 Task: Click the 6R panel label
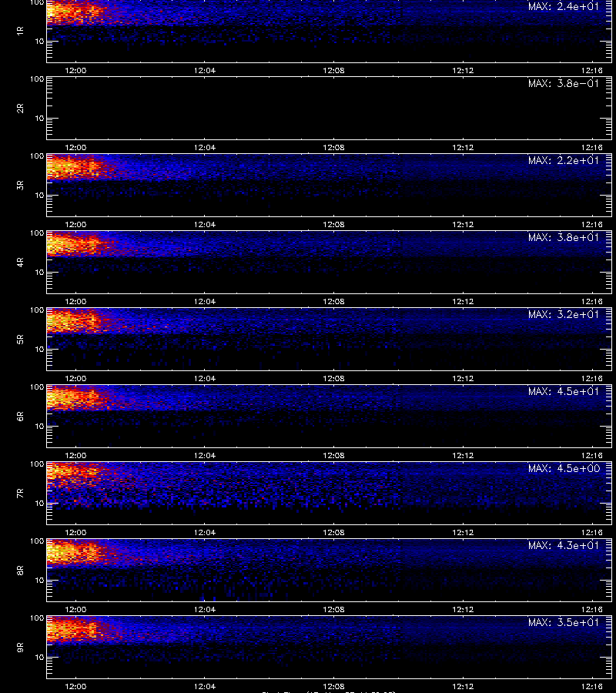20,417
